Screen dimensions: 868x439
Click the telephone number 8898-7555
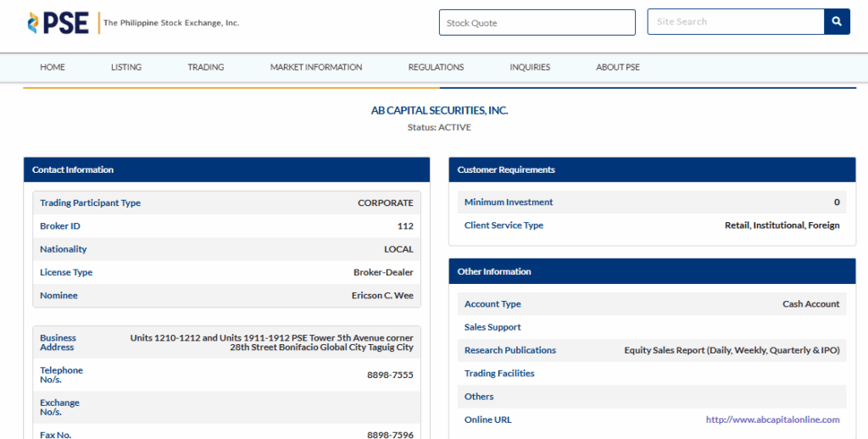tap(390, 375)
